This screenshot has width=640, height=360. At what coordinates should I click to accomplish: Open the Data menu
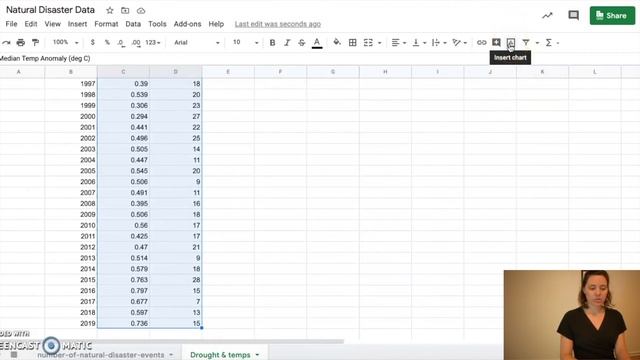pos(133,24)
